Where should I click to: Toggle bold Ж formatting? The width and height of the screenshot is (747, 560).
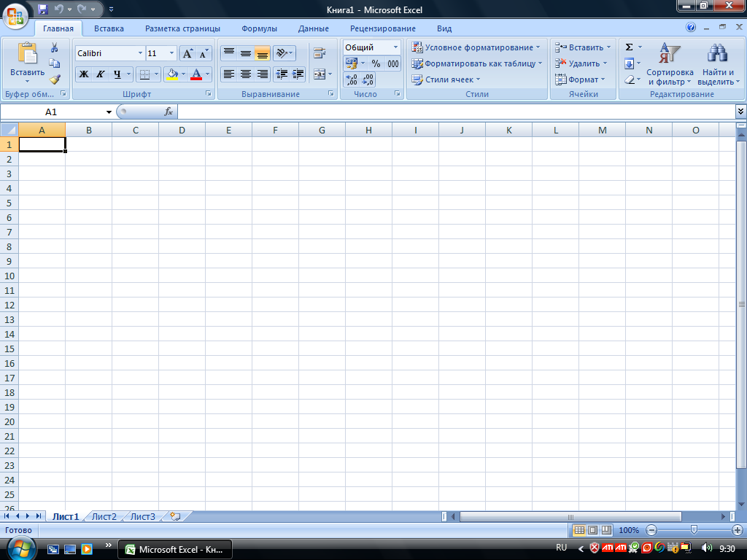tap(84, 74)
